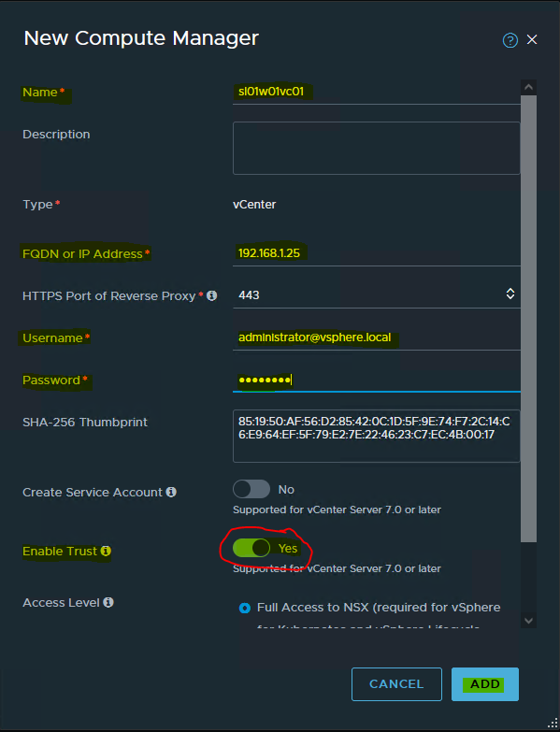Open the help question mark icon
This screenshot has height=732, width=560.
click(x=510, y=40)
